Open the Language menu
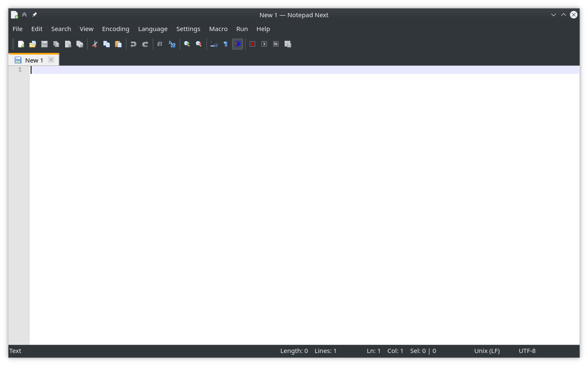588x366 pixels. (x=153, y=29)
